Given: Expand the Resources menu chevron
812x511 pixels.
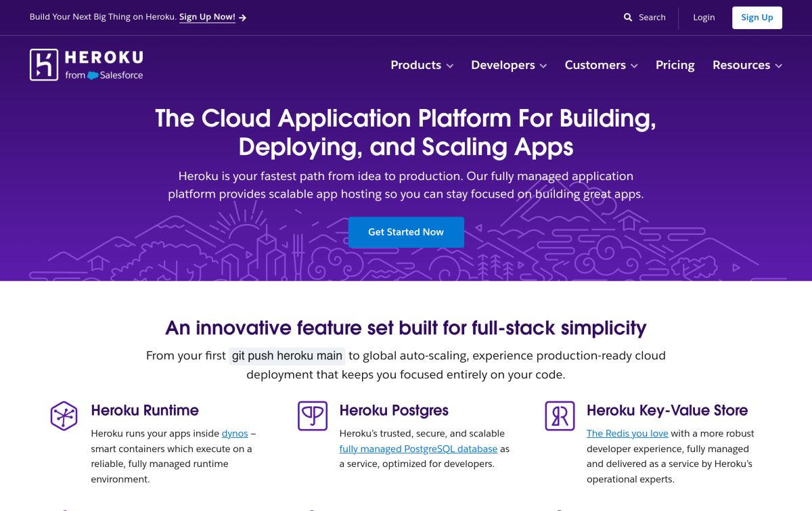Looking at the screenshot, I should coord(779,66).
